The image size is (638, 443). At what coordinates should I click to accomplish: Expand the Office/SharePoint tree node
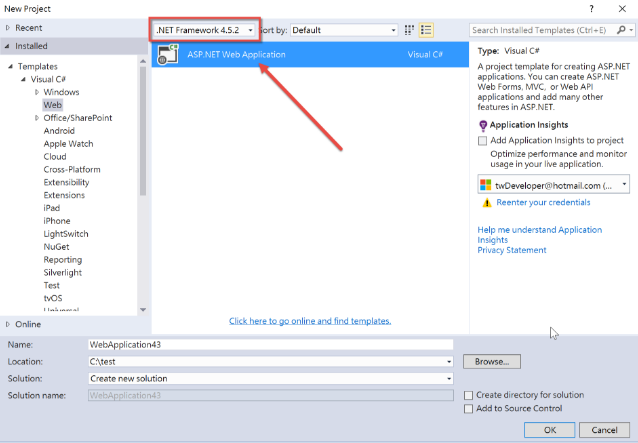[37, 118]
